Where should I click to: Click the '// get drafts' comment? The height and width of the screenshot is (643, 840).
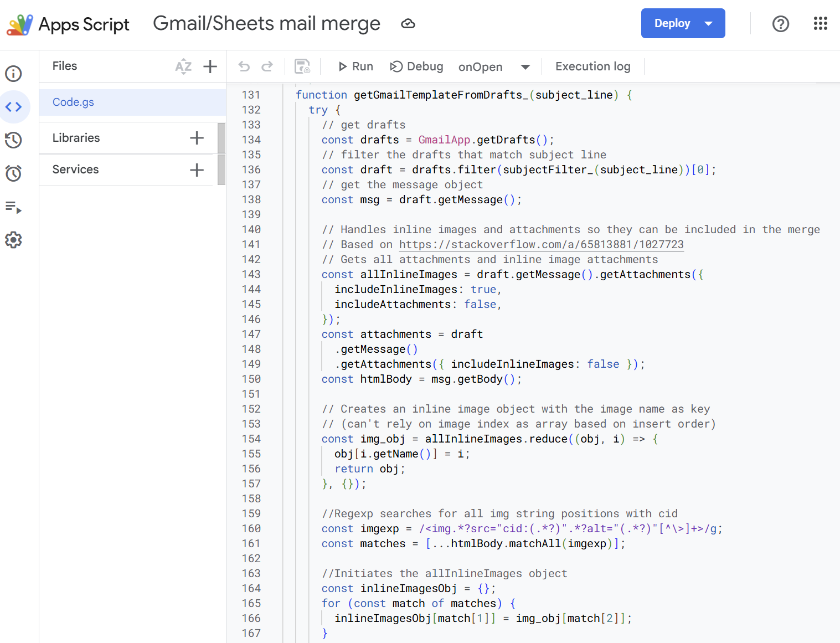pos(364,125)
